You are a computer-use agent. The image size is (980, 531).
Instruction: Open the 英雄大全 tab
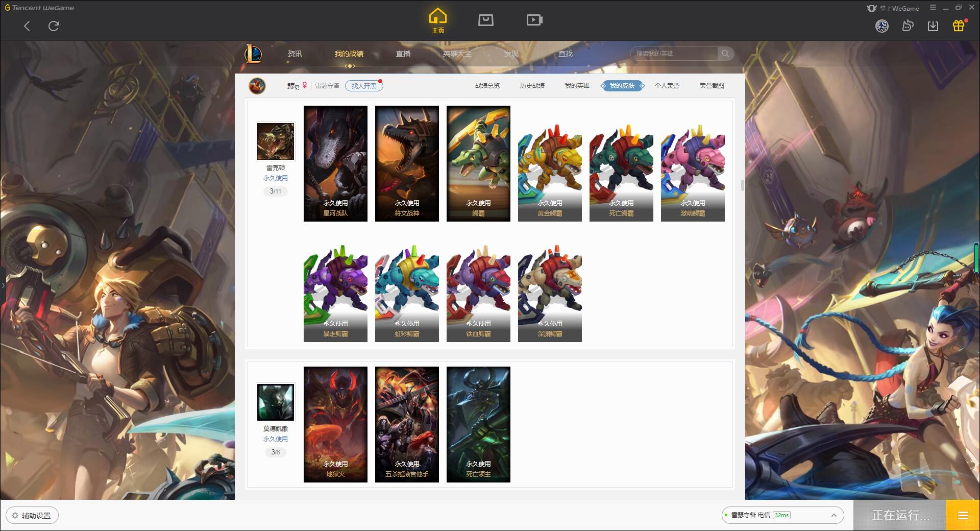(x=457, y=54)
